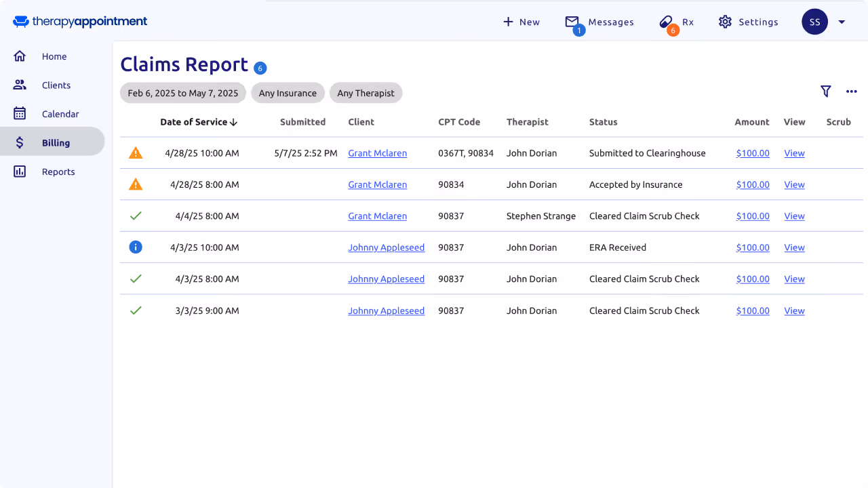Open Johnny Appleseed link in ERA Received row
Viewport: 868px width, 488px height.
pos(386,247)
